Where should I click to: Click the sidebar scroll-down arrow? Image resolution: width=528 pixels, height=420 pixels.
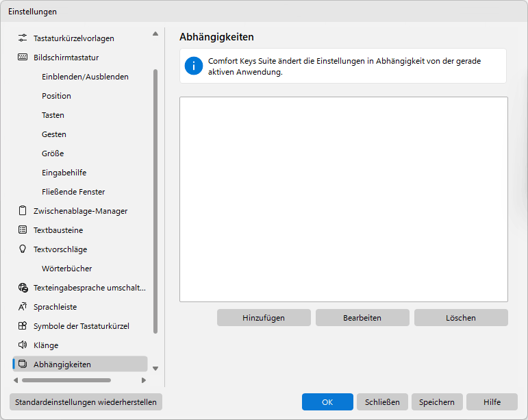155,369
